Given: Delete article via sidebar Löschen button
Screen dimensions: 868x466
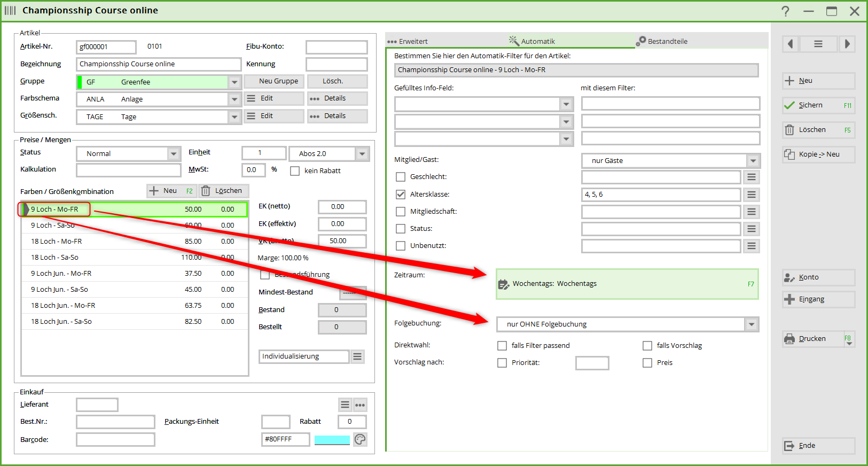Looking at the screenshot, I should click(x=818, y=130).
